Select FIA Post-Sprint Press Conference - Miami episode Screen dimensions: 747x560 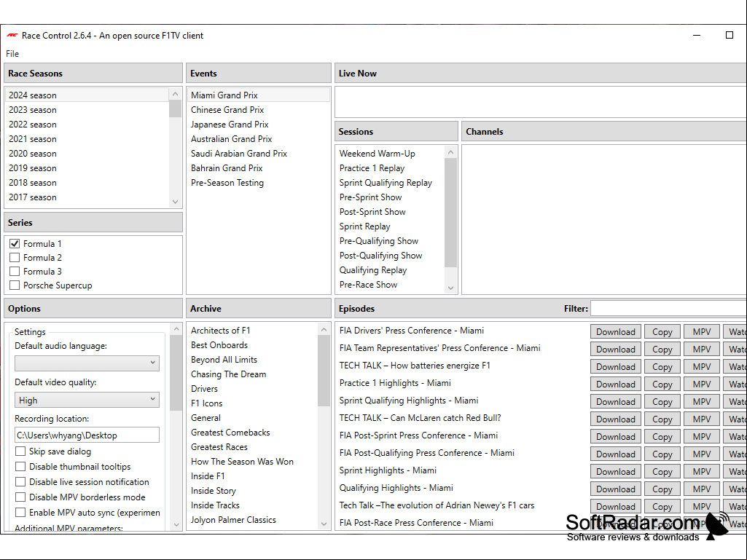418,435
